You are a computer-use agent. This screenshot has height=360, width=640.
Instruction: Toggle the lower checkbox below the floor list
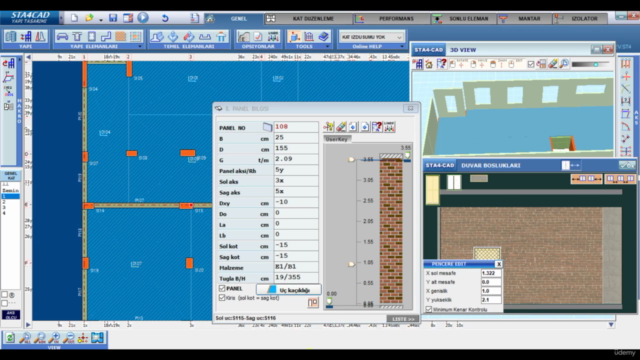4,303
